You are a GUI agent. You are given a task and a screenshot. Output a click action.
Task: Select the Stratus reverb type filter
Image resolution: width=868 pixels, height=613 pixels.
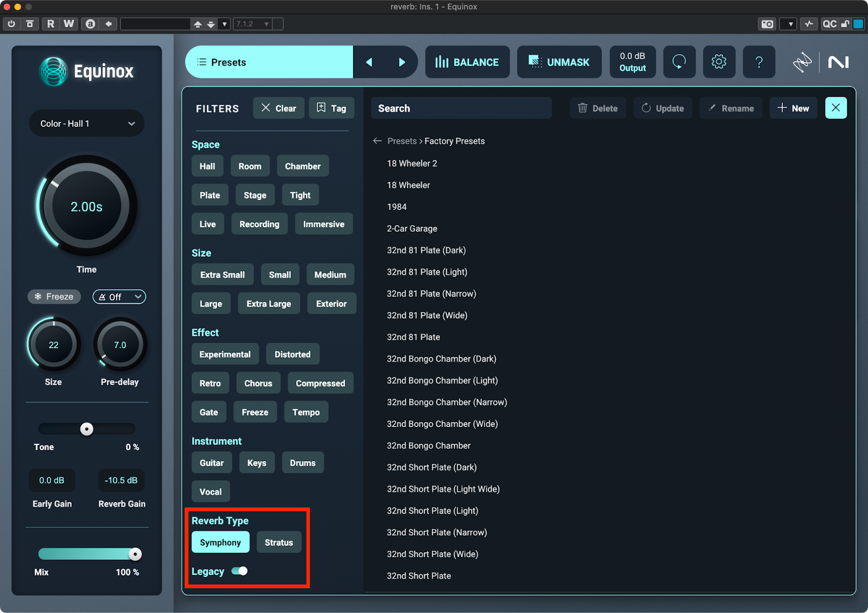pos(278,542)
